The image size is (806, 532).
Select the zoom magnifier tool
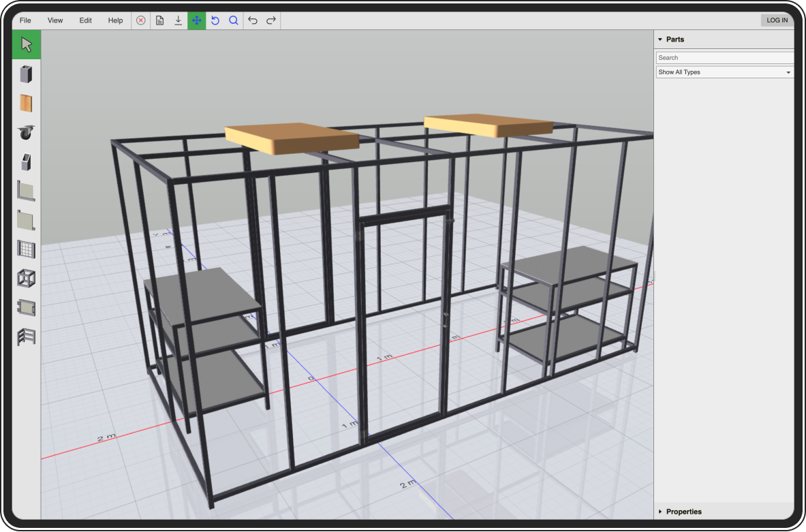pyautogui.click(x=234, y=20)
